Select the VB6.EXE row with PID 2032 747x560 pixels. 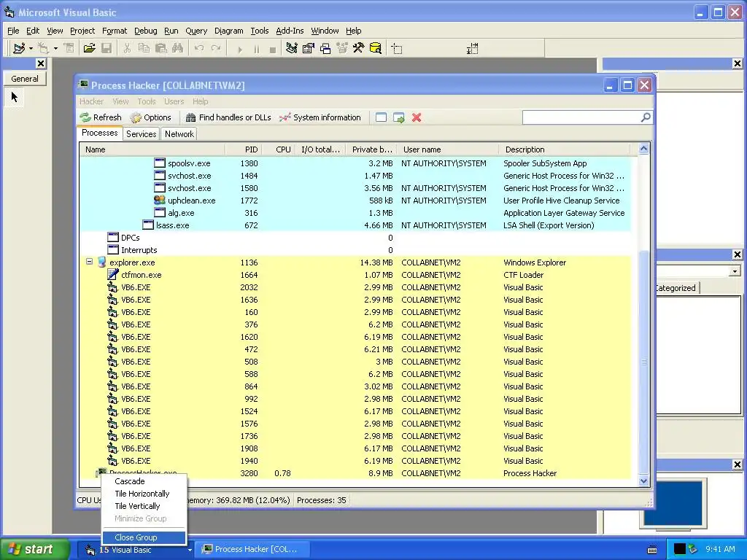coord(355,287)
